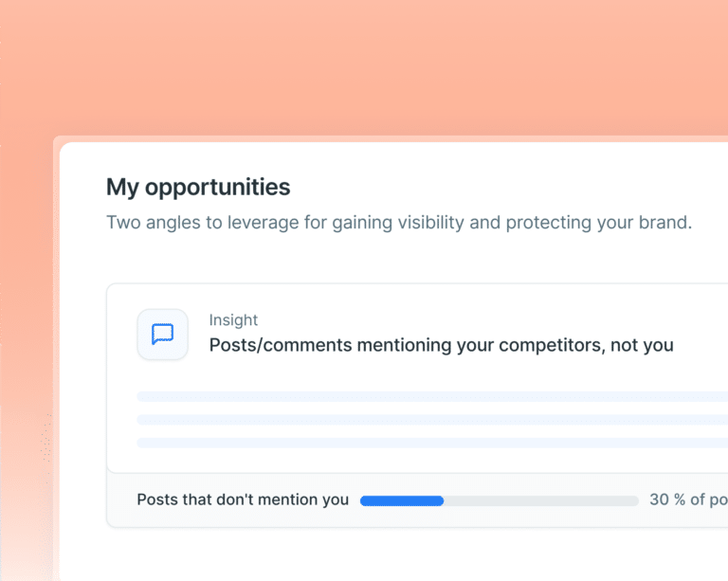Click the third placeholder line in insight card
Image resolution: width=728 pixels, height=581 pixels.
[x=432, y=443]
